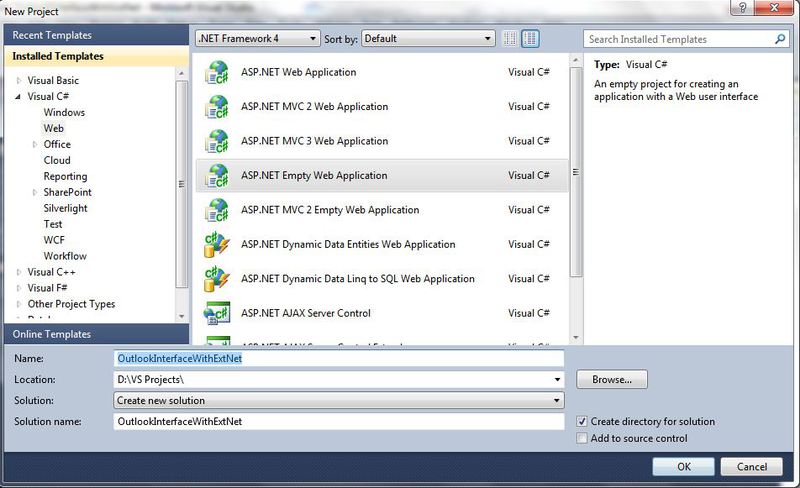Select the WCF template category
The width and height of the screenshot is (800, 488).
click(x=54, y=240)
